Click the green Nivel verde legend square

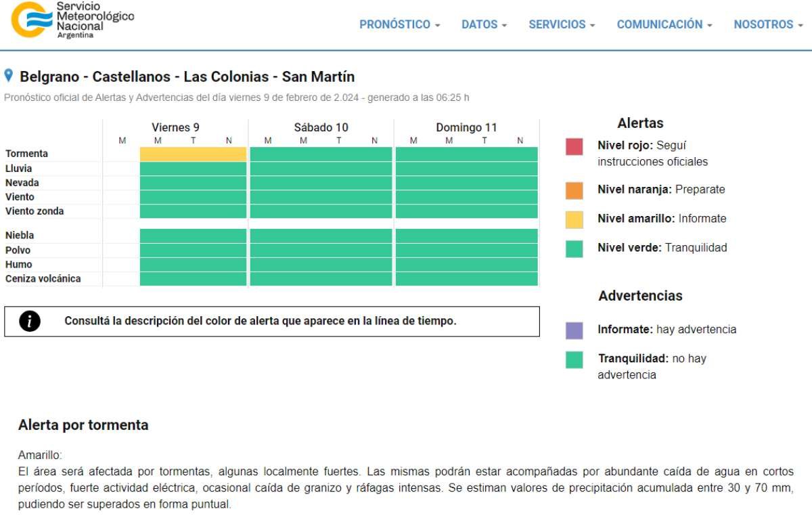tap(574, 249)
